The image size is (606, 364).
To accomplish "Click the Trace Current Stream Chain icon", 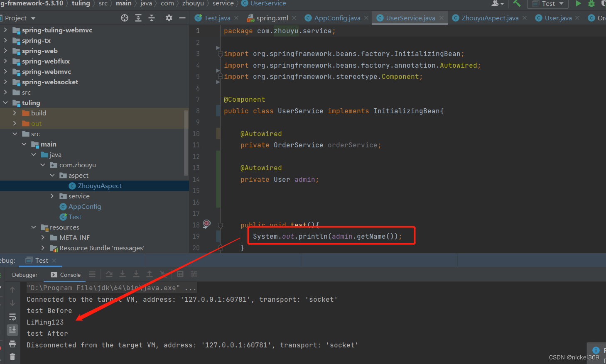I will (x=194, y=274).
